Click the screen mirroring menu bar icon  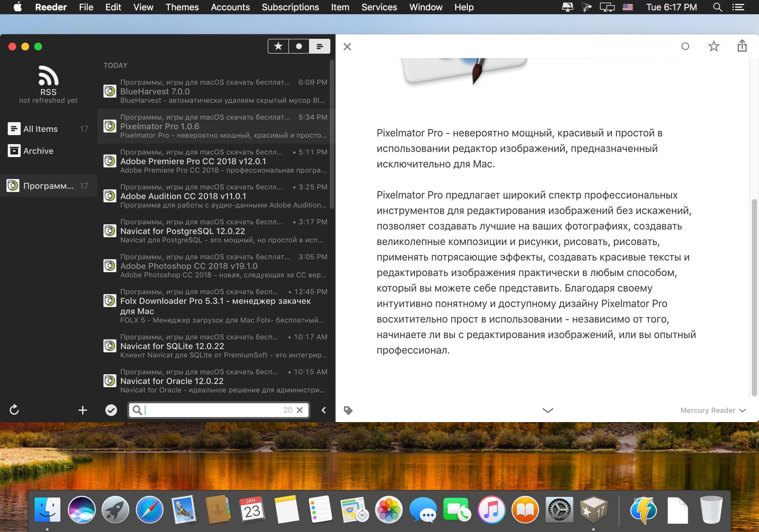(x=607, y=7)
